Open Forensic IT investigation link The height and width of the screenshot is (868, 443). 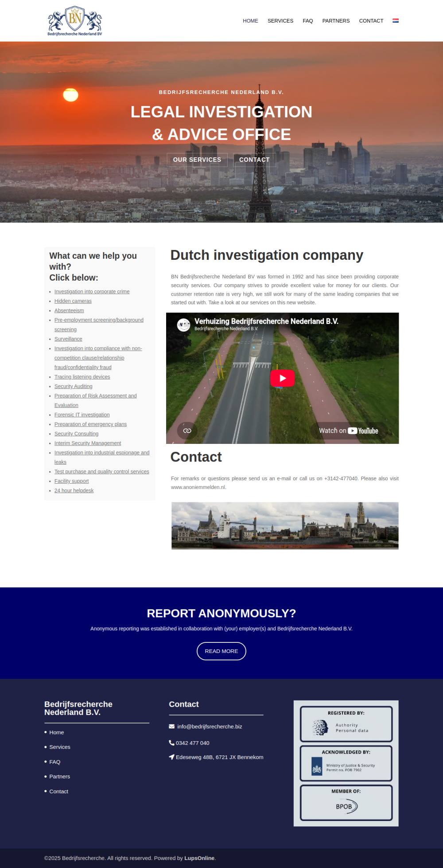pos(82,414)
